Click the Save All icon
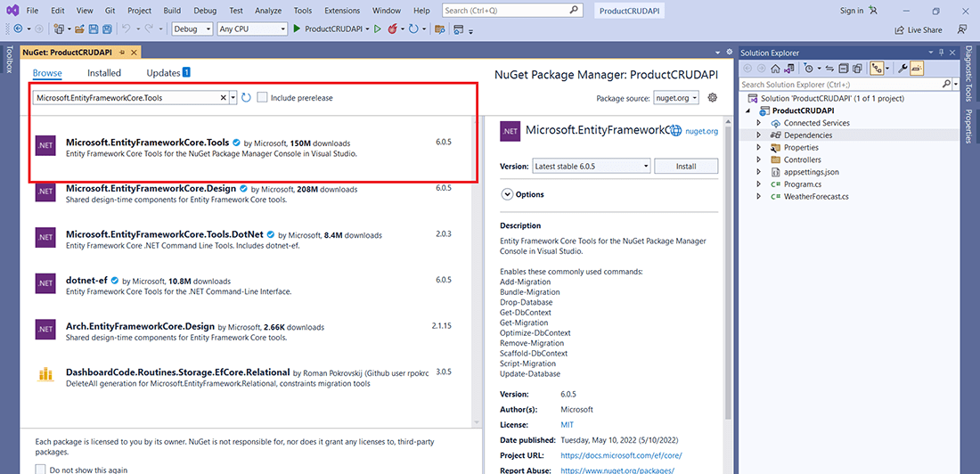Image resolution: width=980 pixels, height=474 pixels. pyautogui.click(x=107, y=29)
